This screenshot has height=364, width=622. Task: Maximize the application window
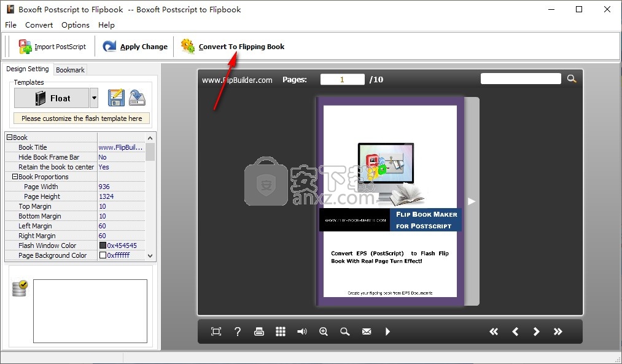579,9
